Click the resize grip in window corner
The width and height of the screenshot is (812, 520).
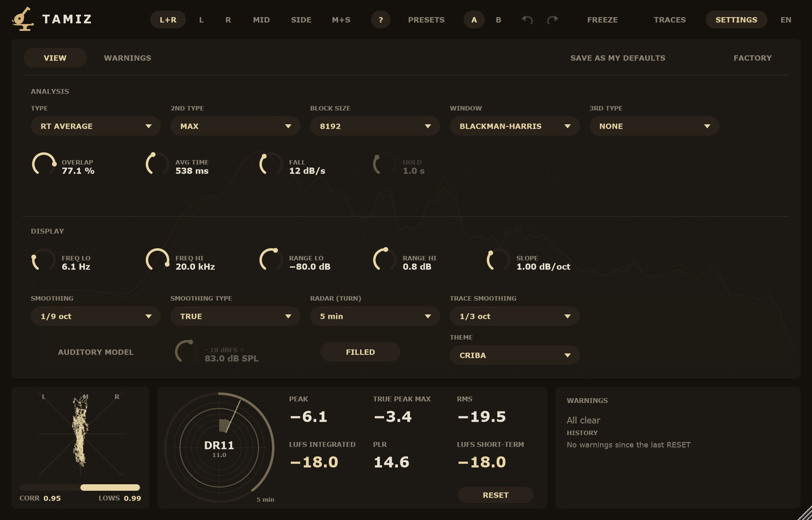[x=805, y=513]
